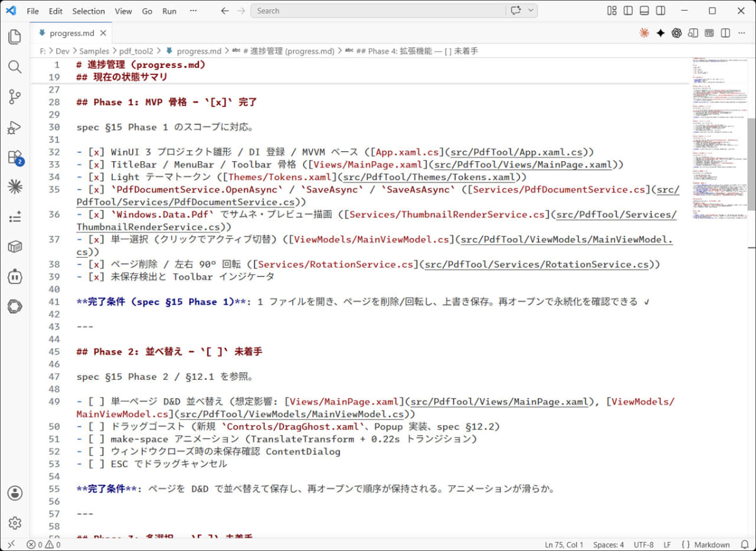
Task: Open the chat icon in the title bar
Action: click(x=517, y=11)
